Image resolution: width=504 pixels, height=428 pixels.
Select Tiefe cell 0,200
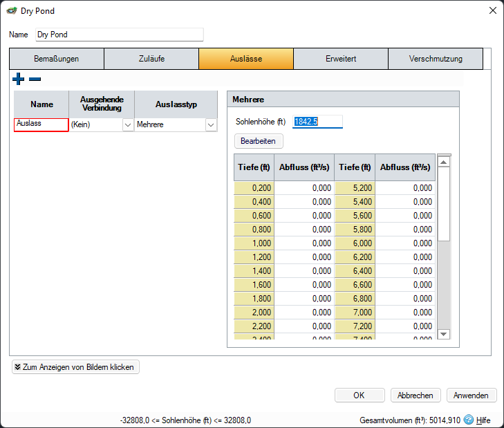tap(254, 188)
